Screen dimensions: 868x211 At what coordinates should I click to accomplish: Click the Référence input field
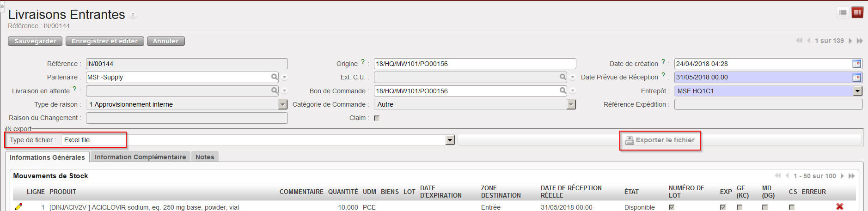[x=187, y=64]
